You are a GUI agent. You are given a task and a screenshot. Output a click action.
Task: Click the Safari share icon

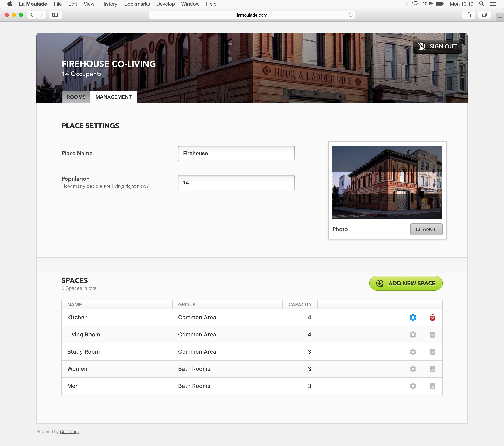(x=468, y=15)
